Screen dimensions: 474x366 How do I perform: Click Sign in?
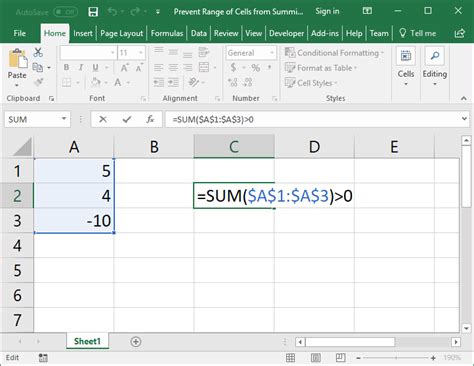pos(327,11)
